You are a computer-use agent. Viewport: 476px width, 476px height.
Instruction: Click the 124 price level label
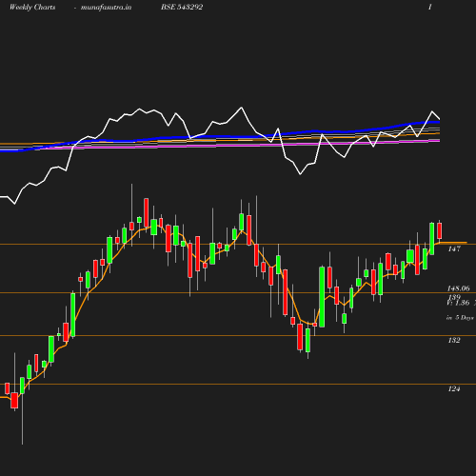coord(454,388)
